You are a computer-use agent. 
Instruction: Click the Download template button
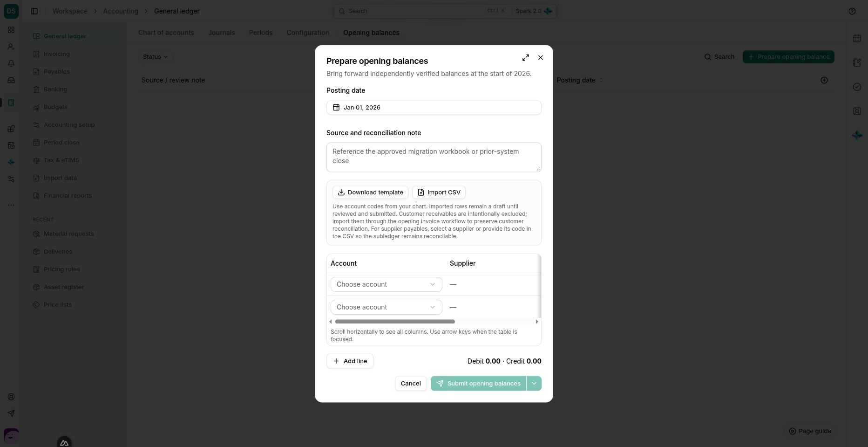[370, 193]
